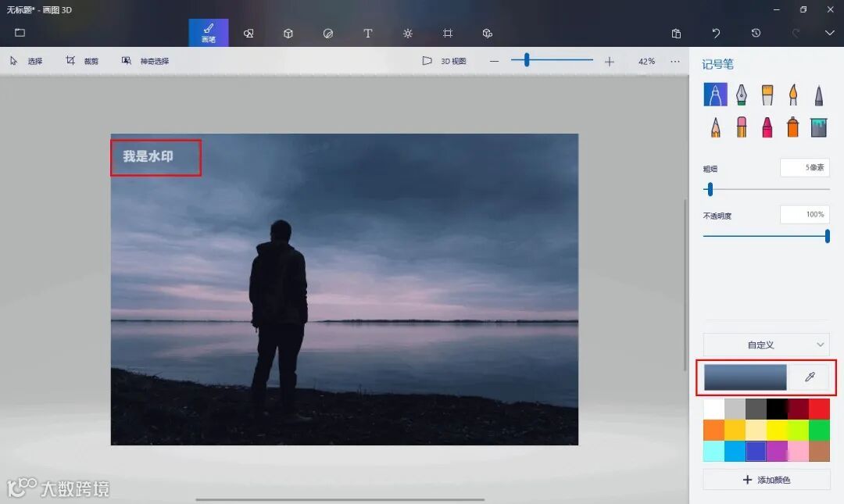The height and width of the screenshot is (504, 844).
Task: Open the menu folder icon
Action: pyautogui.click(x=20, y=33)
